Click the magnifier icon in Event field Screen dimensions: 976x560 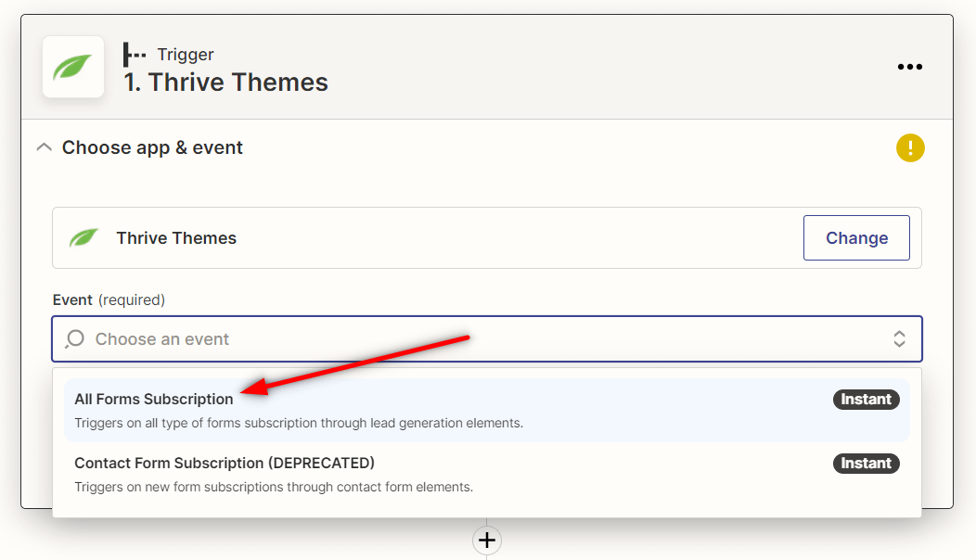tap(75, 339)
